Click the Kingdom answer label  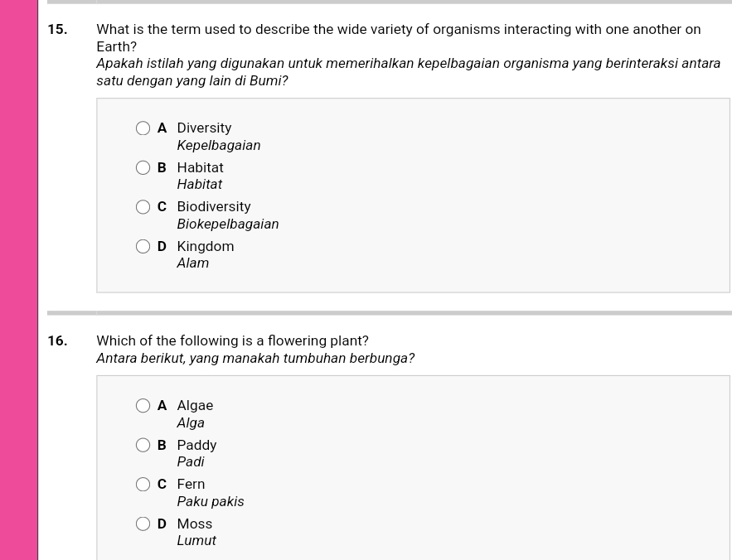pyautogui.click(x=206, y=246)
